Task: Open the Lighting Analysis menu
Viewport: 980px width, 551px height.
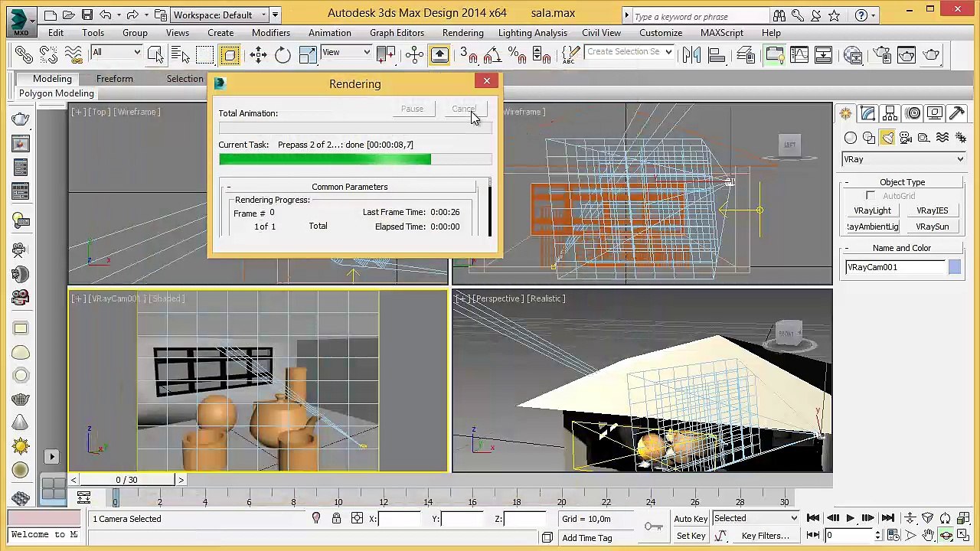Action: 533,33
